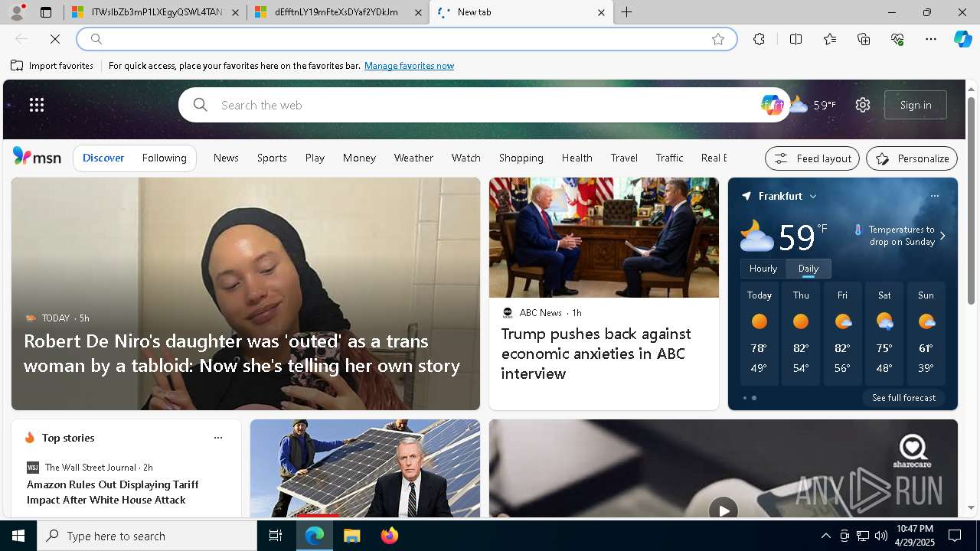Open Top stories more options ellipsis
Viewport: 980px width, 551px height.
point(218,438)
